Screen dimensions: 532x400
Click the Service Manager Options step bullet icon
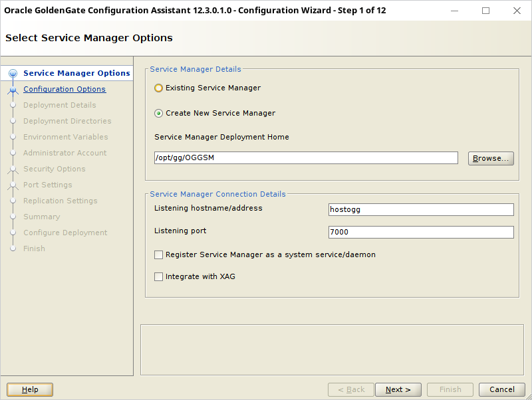click(x=13, y=73)
